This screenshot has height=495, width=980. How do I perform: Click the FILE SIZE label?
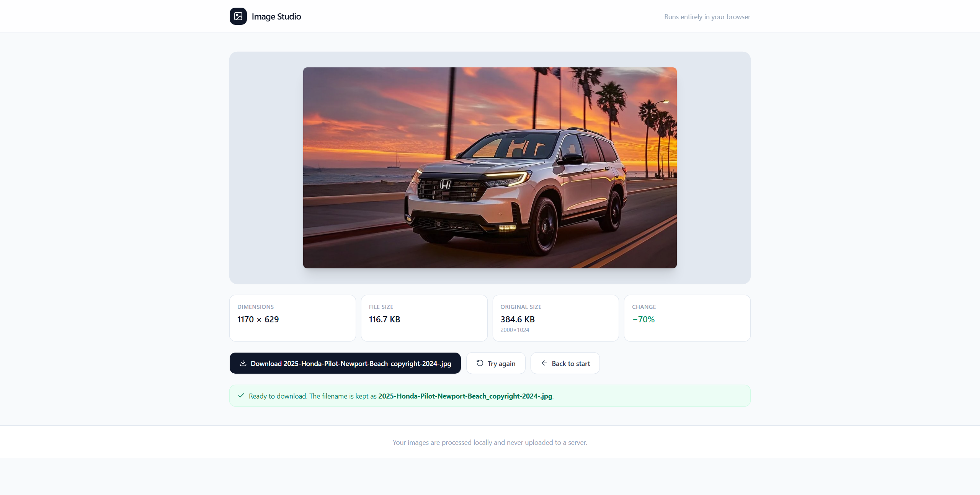381,307
